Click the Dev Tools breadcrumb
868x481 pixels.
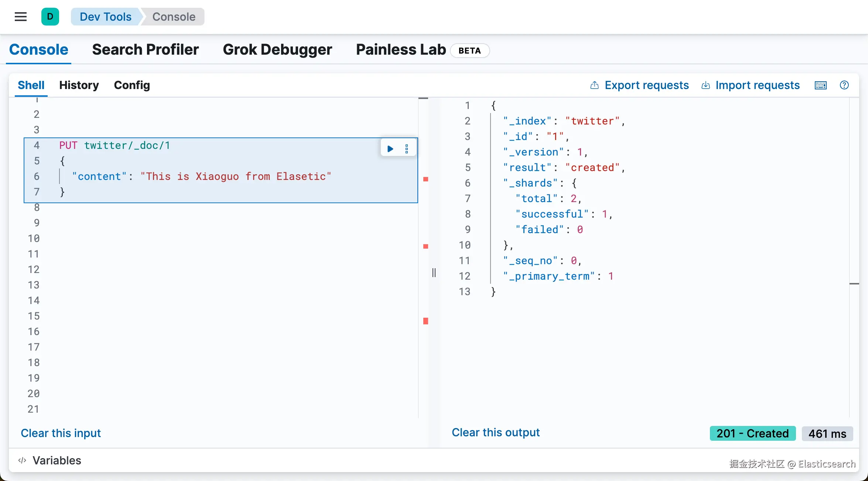[x=105, y=17]
